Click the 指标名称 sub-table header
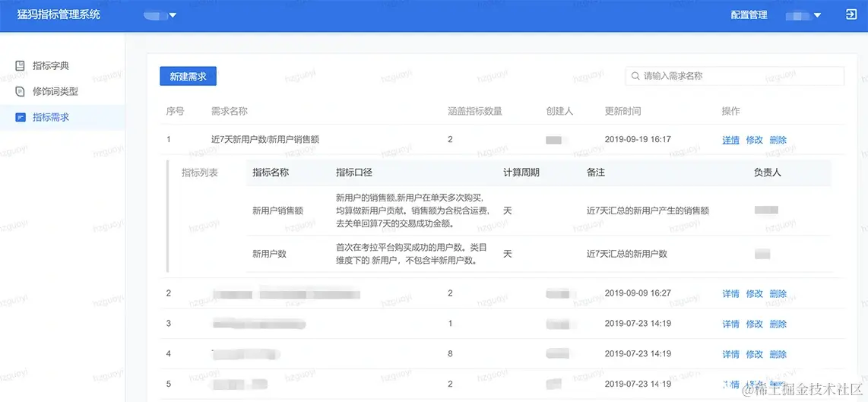Viewport: 868px width, 402px height. click(270, 173)
